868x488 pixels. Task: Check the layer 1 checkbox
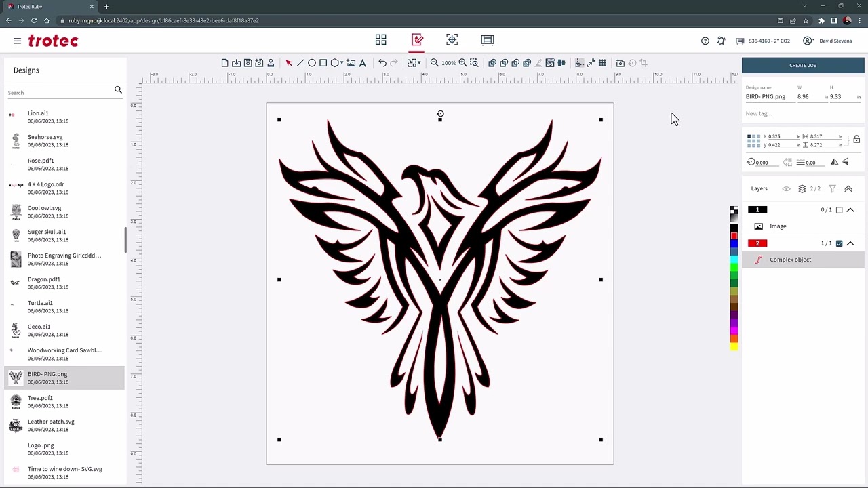click(840, 210)
